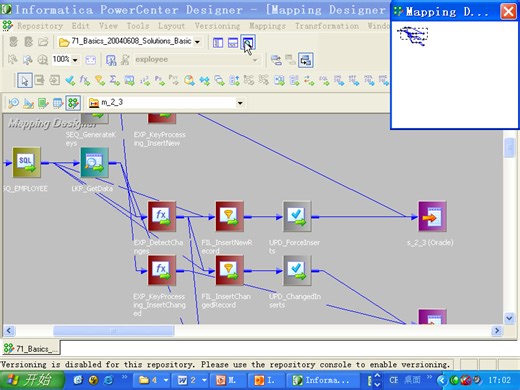Image resolution: width=520 pixels, height=390 pixels.
Task: Open the Versioning menu
Action: (217, 26)
